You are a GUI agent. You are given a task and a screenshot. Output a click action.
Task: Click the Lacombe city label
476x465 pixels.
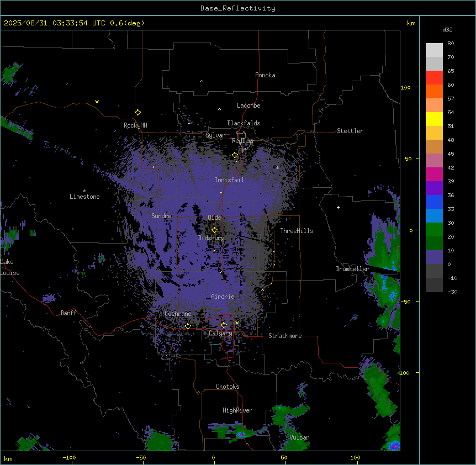tap(248, 105)
